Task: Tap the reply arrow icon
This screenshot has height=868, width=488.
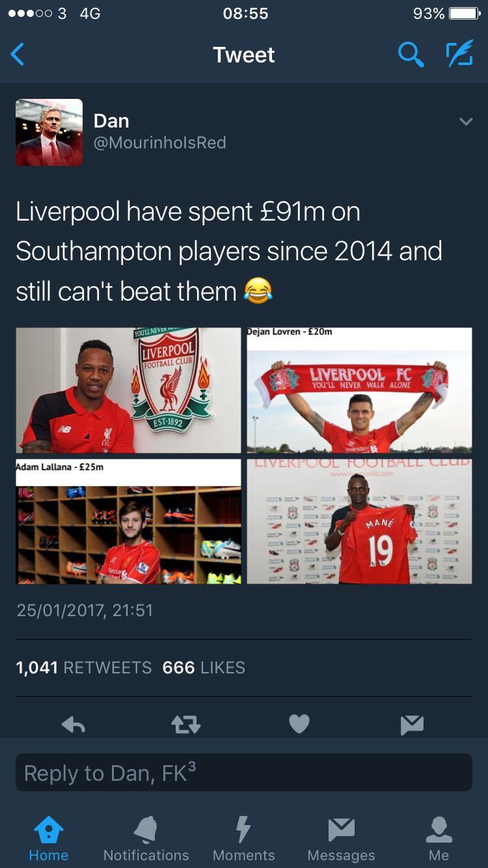Action: pos(73,724)
